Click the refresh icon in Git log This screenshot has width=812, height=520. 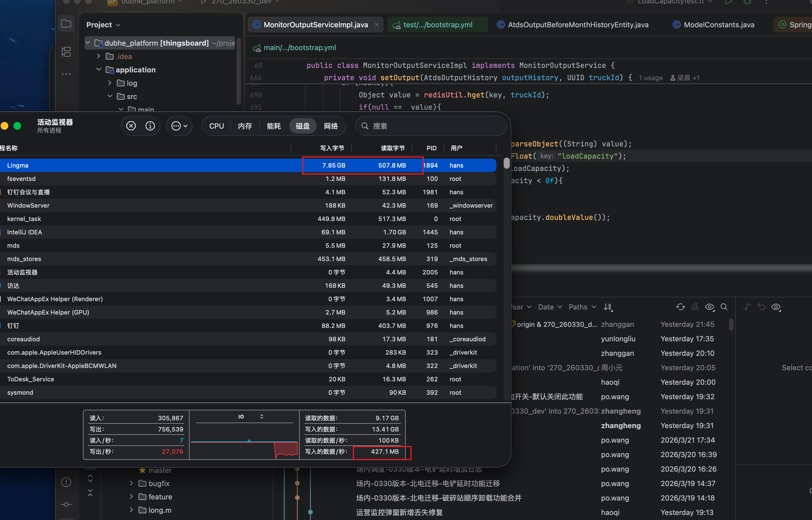(x=680, y=307)
